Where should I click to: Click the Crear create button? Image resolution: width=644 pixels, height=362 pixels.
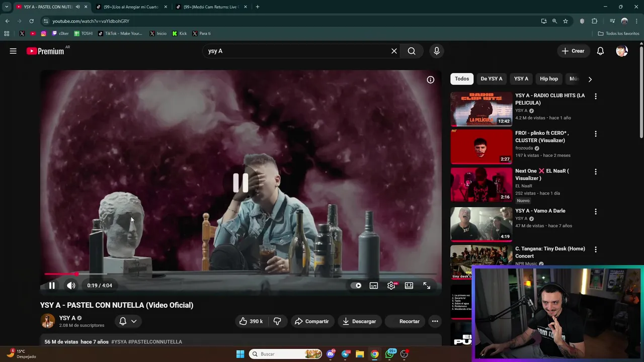tap(573, 51)
